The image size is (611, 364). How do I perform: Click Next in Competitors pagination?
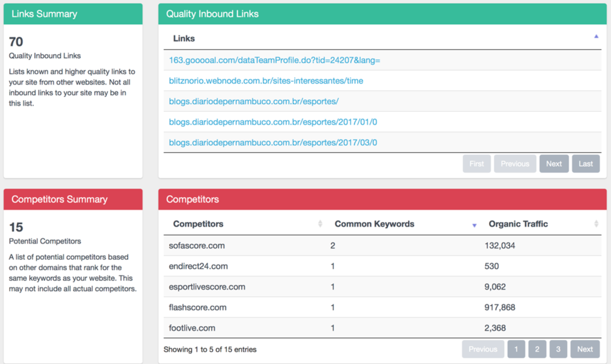click(x=585, y=349)
